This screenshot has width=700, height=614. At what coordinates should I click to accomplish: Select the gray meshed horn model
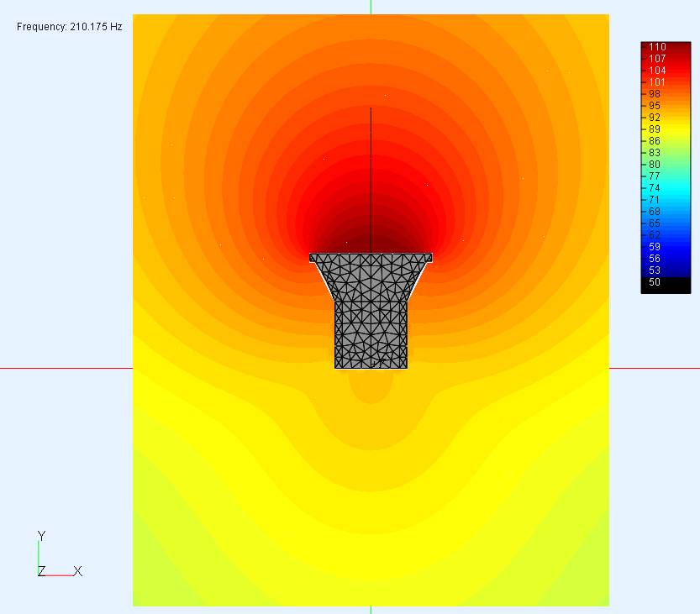click(371, 311)
